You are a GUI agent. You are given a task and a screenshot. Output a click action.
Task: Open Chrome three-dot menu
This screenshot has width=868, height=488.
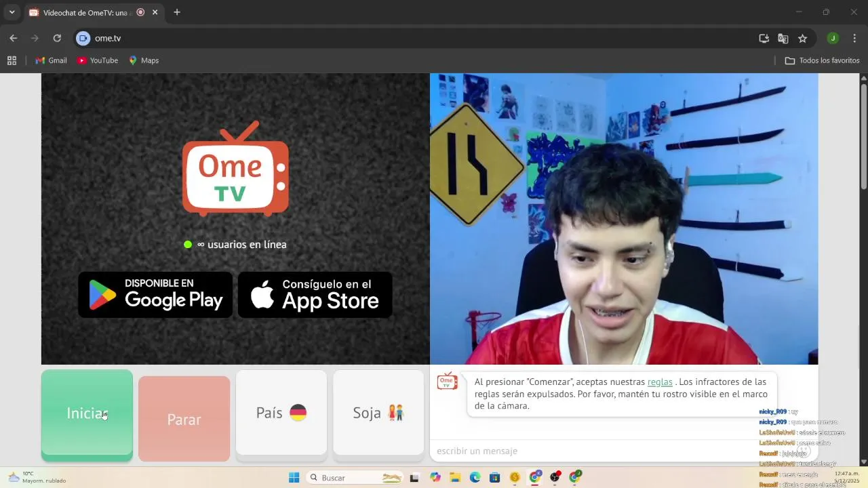[854, 38]
